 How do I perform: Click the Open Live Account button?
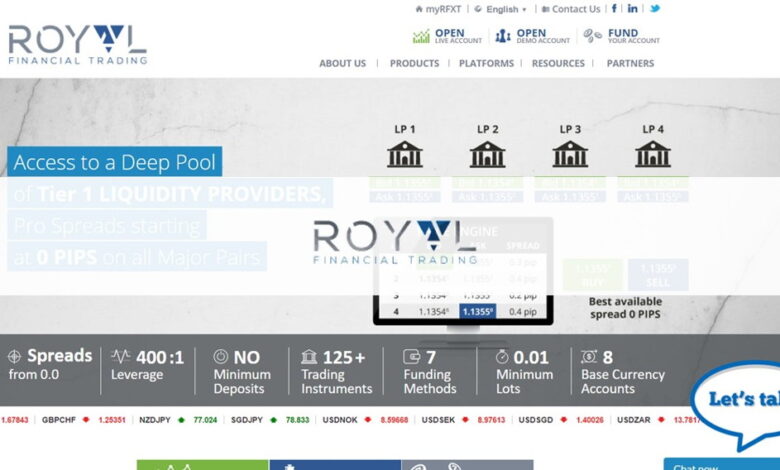coord(447,36)
